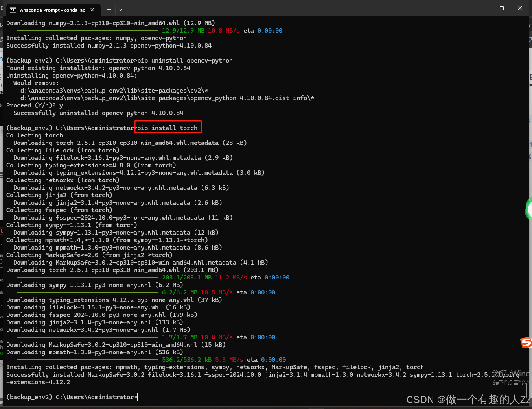
Task: Click the Anaconda Prompt tab icon
Action: tap(13, 10)
